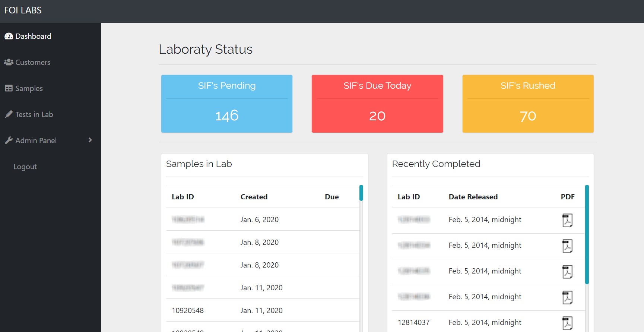Open the PDF icon in first completed row
The height and width of the screenshot is (332, 644).
pos(567,220)
